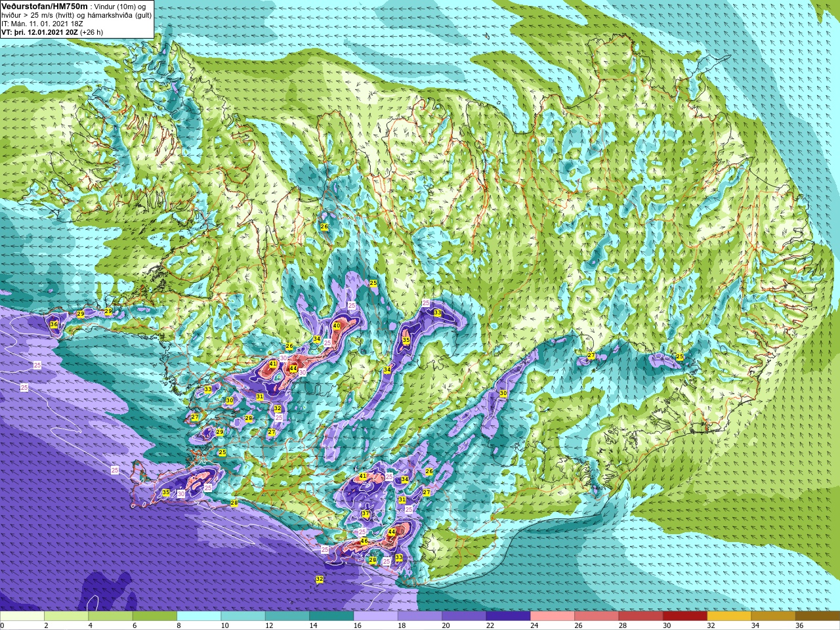Image resolution: width=840 pixels, height=630 pixels.
Task: Click the yellow 37 gust label on map
Action: pyautogui.click(x=366, y=514)
